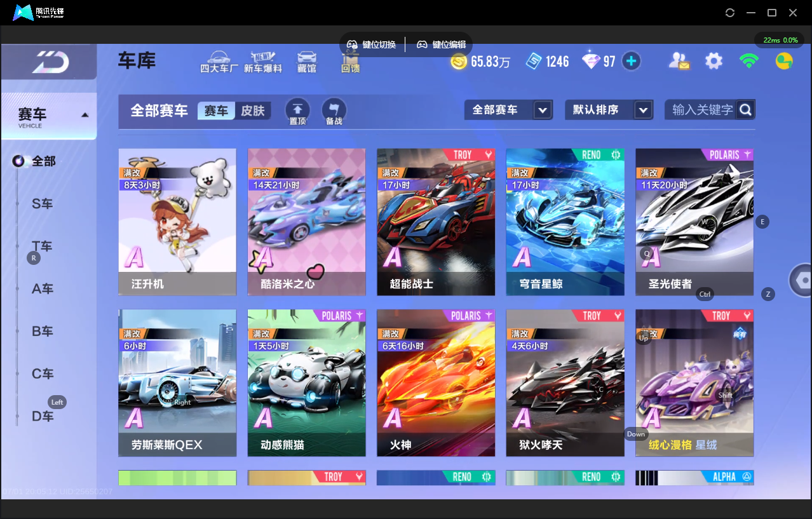Screen dimensions: 812x519
Task: Collapse the 赛车 VEHICLE sidebar section
Action: (49, 116)
